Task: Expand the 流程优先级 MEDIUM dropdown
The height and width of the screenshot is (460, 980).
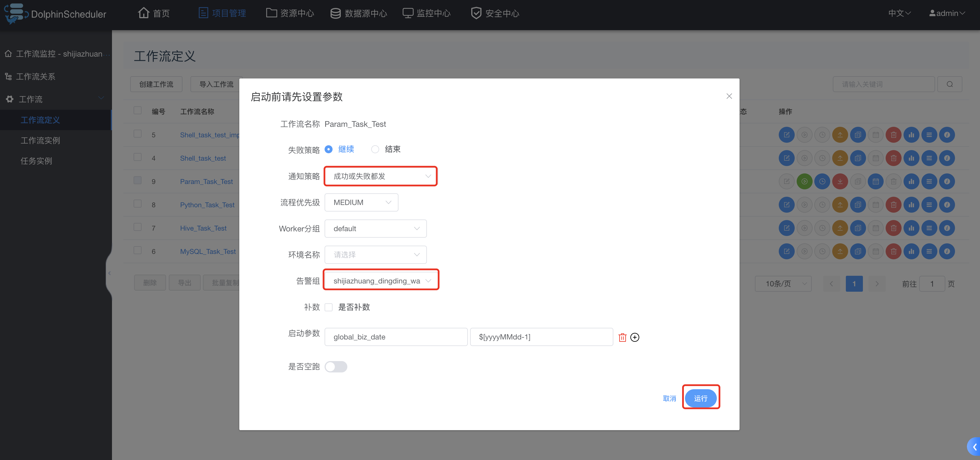Action: [x=362, y=202]
